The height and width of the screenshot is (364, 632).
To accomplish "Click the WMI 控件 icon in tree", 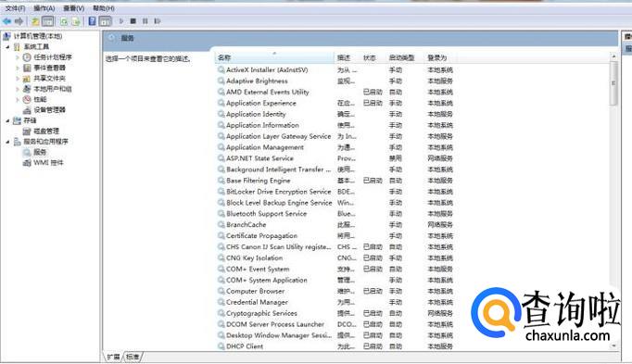I will click(x=27, y=163).
